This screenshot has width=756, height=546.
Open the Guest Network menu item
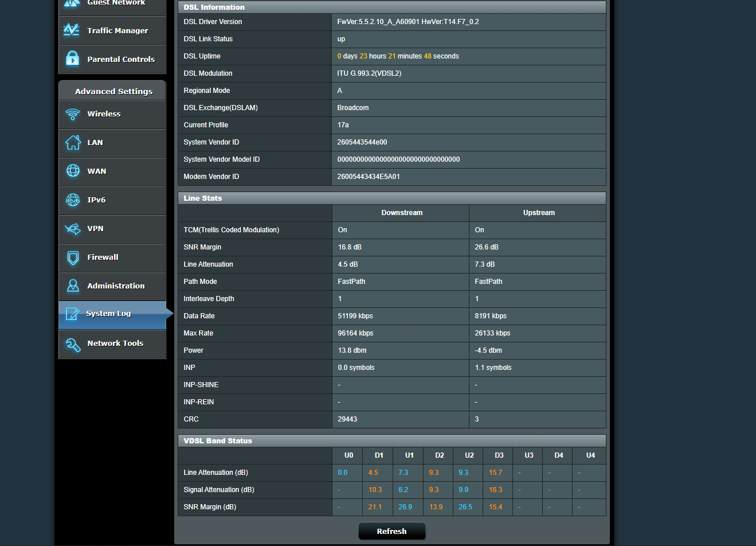(x=116, y=3)
